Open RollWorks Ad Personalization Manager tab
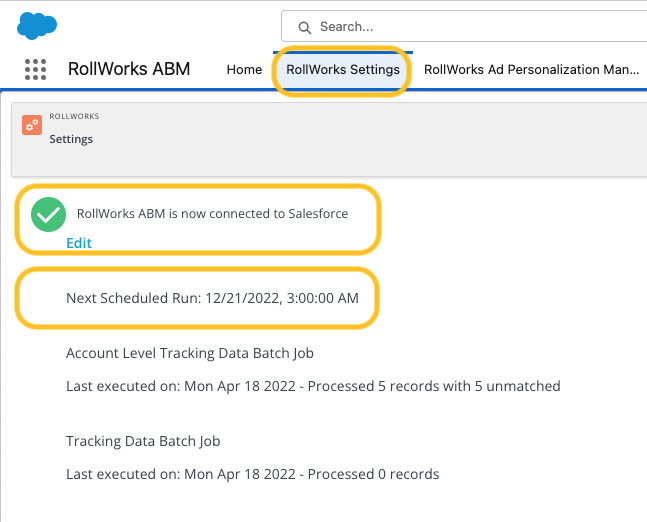 point(530,70)
